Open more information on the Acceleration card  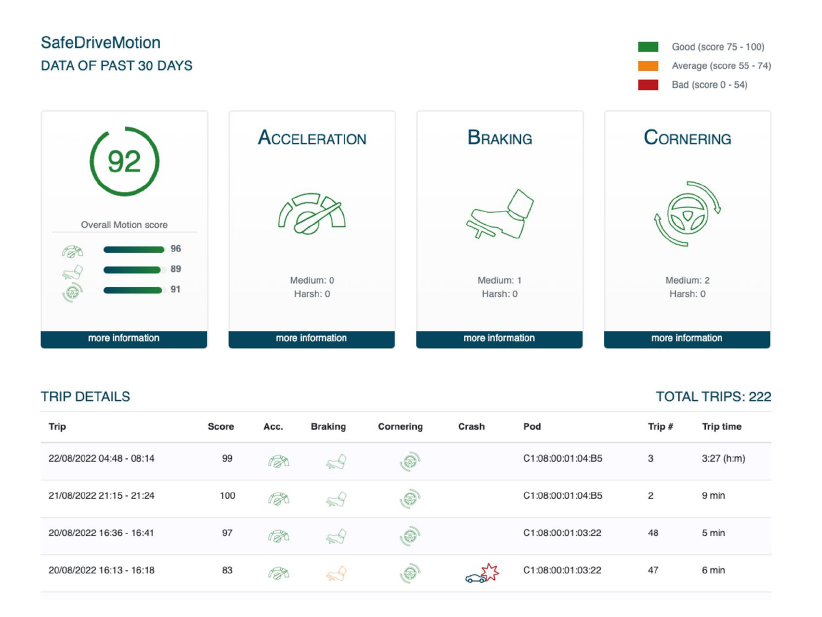tap(311, 339)
